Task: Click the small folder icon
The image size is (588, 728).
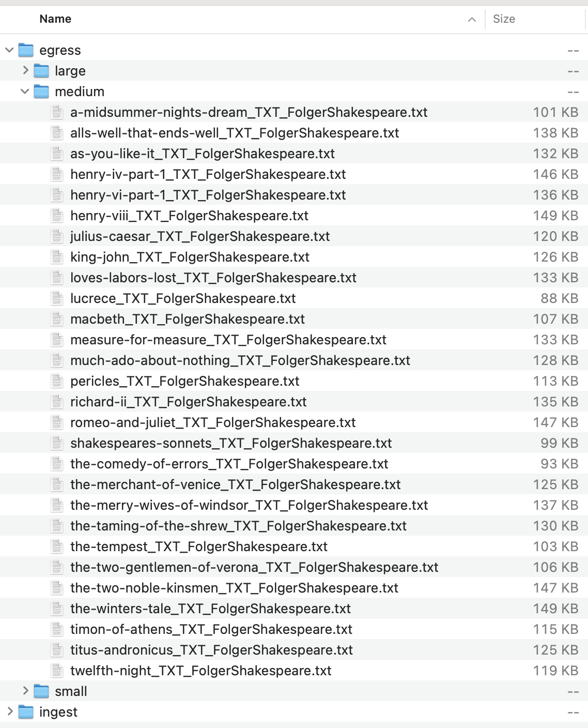Action: [41, 691]
